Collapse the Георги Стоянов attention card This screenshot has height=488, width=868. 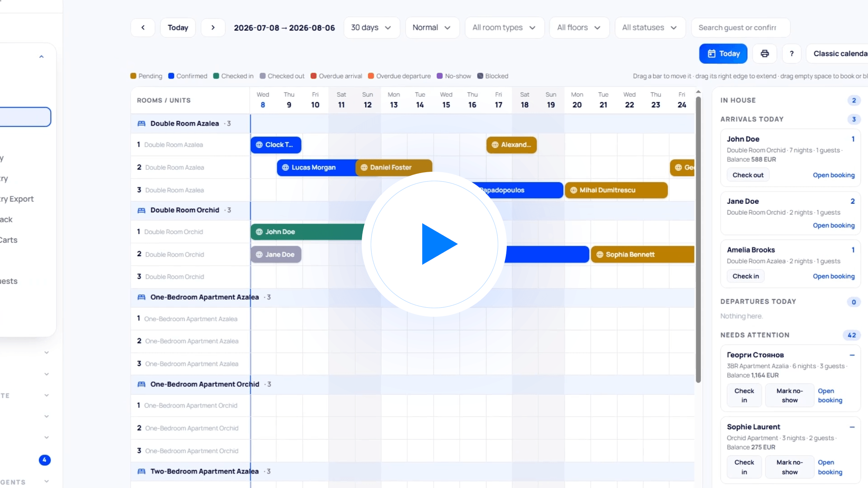[x=852, y=355]
